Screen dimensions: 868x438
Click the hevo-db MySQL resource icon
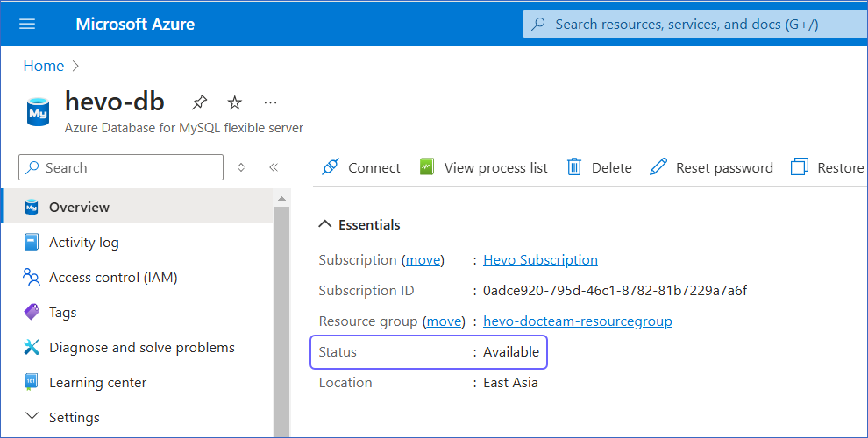[x=39, y=111]
